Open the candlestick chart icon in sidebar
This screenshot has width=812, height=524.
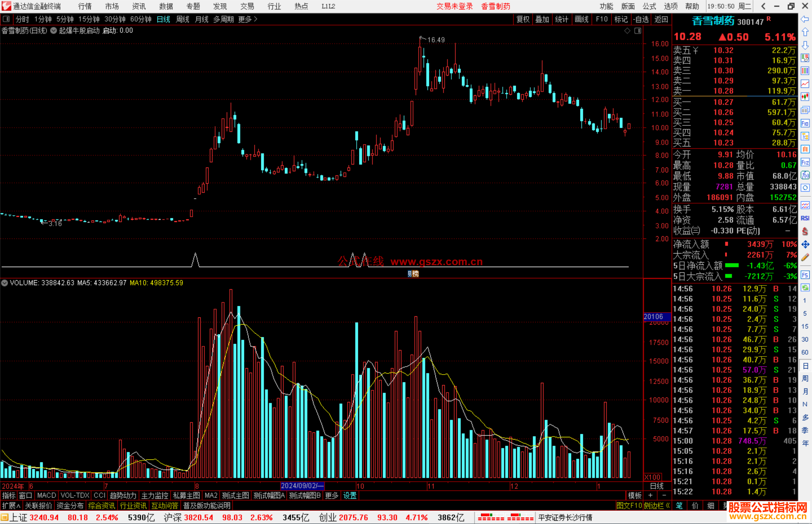pos(805,97)
